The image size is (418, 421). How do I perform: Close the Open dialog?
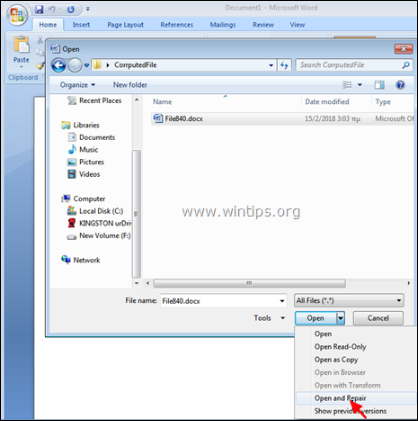click(x=403, y=49)
